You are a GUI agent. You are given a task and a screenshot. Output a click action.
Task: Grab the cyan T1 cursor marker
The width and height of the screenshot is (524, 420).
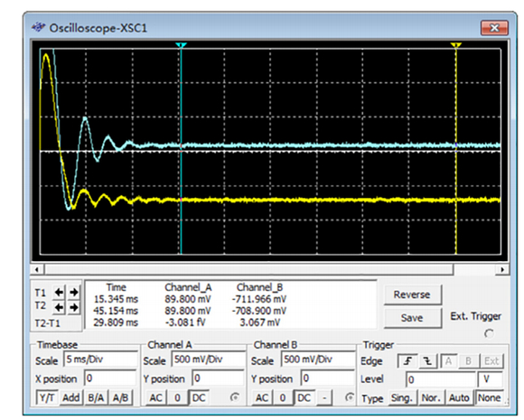(x=181, y=45)
